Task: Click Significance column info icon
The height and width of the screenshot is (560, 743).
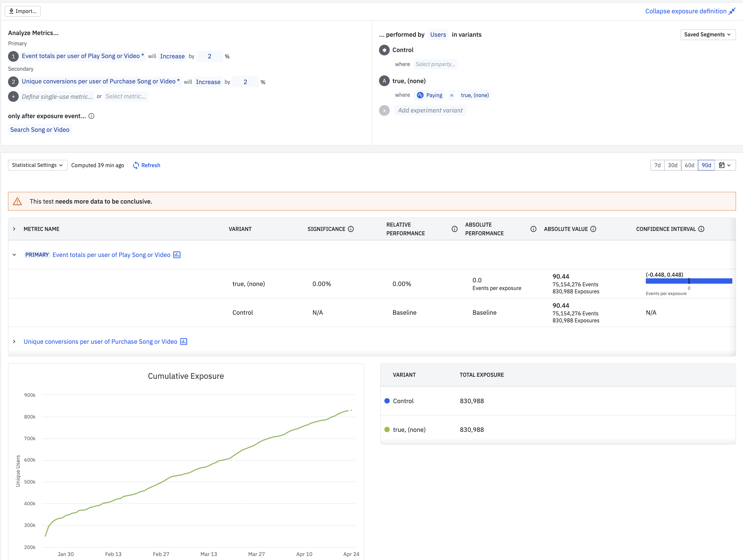Action: point(351,229)
